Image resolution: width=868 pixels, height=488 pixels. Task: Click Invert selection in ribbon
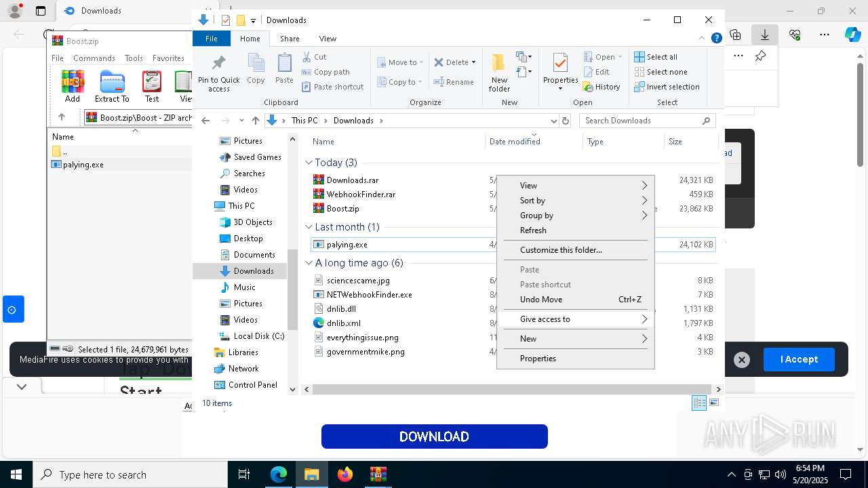(x=667, y=87)
